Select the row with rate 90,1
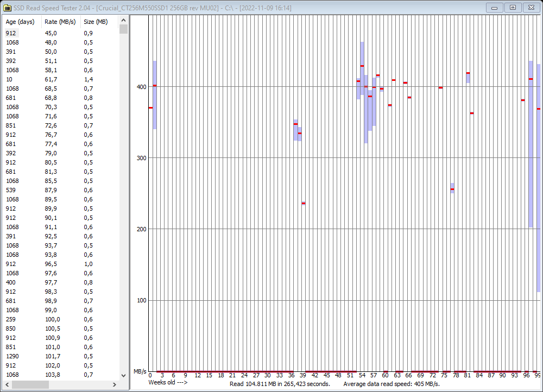Viewport: 543px width, 392px height. pos(61,218)
